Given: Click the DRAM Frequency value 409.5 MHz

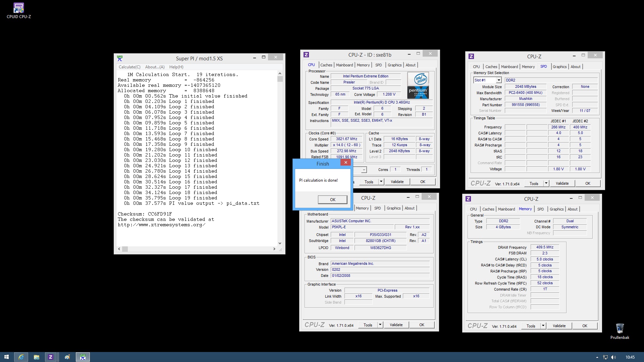Looking at the screenshot, I should [x=545, y=247].
